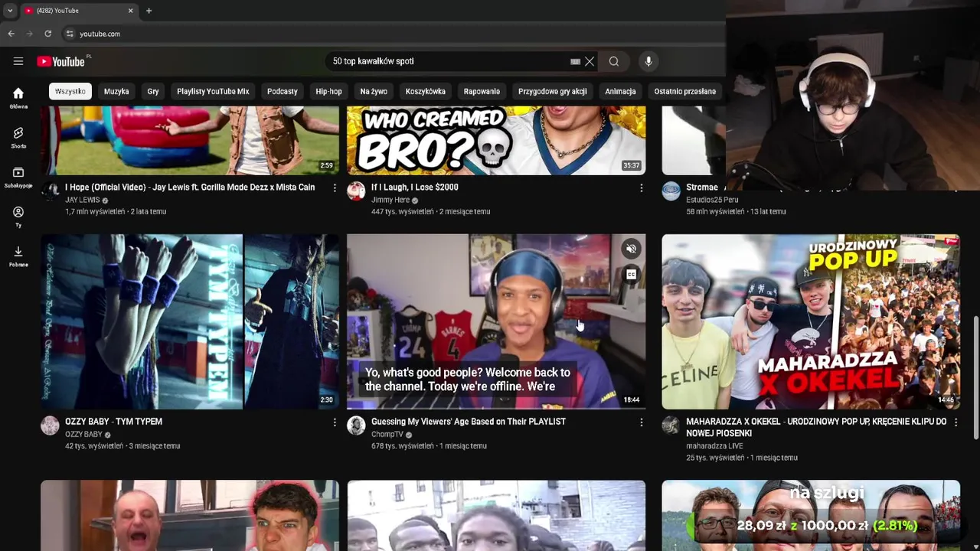Open options menu for Guessing My Viewers' Age
Viewport: 980px width, 551px height.
point(642,422)
